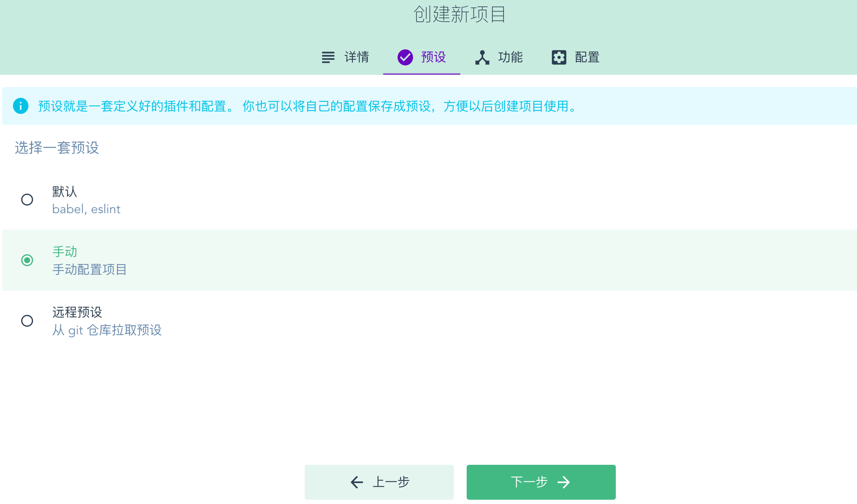Click the info banner text about presets
Image resolution: width=857 pixels, height=504 pixels.
coord(307,106)
